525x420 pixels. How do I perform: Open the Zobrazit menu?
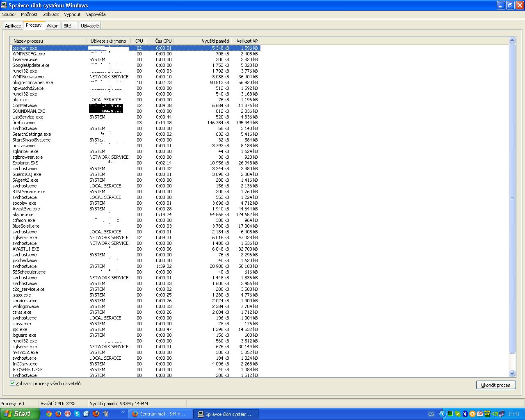pos(51,14)
